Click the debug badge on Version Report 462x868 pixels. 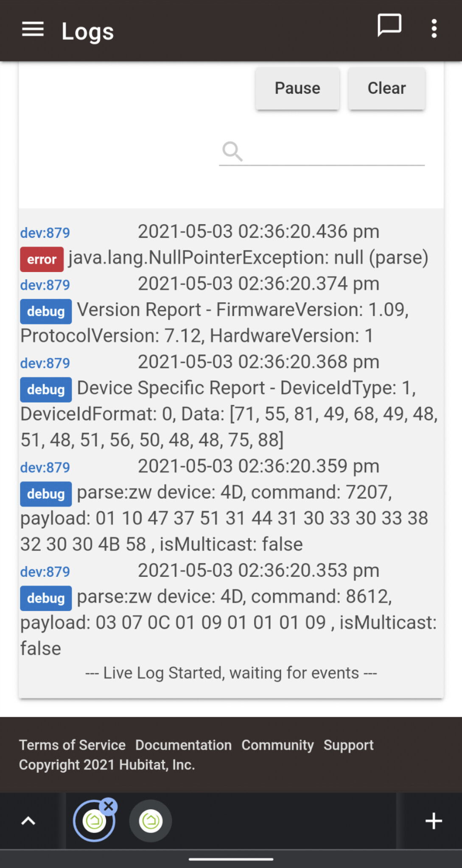pyautogui.click(x=46, y=312)
